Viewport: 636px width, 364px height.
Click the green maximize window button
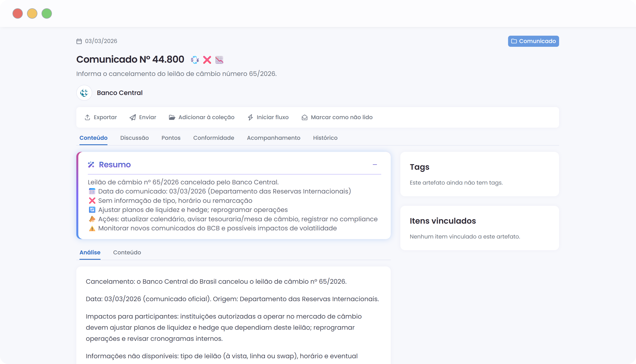47,13
